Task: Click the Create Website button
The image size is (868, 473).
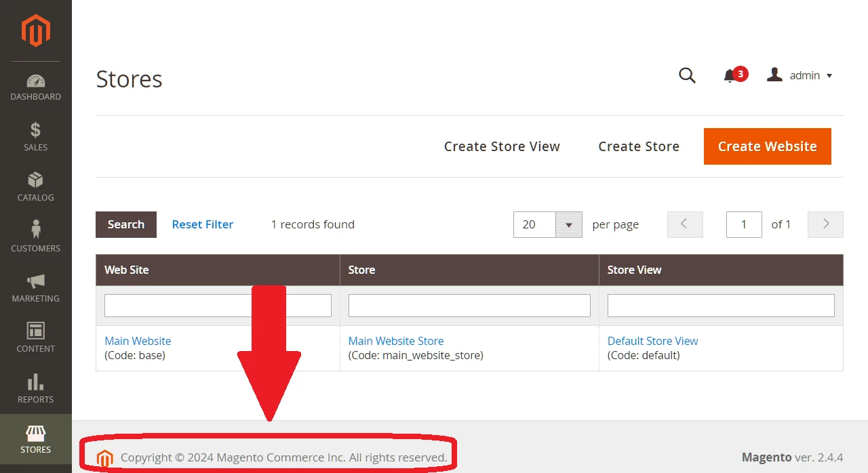Action: coord(767,146)
